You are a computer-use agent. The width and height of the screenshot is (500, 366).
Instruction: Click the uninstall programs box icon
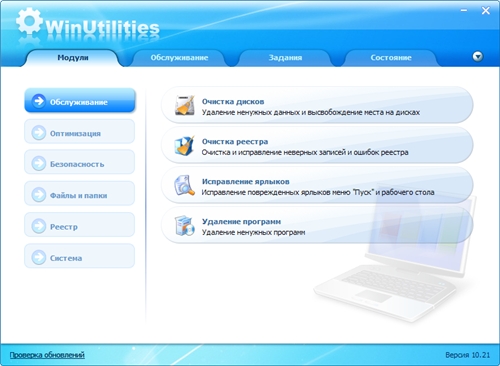click(185, 226)
